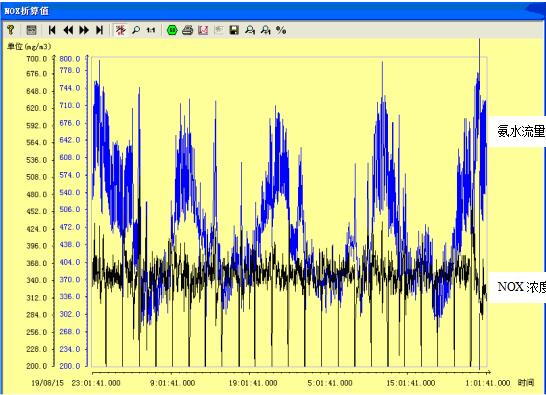Click the 1:01:41.000 time axis label
546x395 pixels.
coord(488,383)
